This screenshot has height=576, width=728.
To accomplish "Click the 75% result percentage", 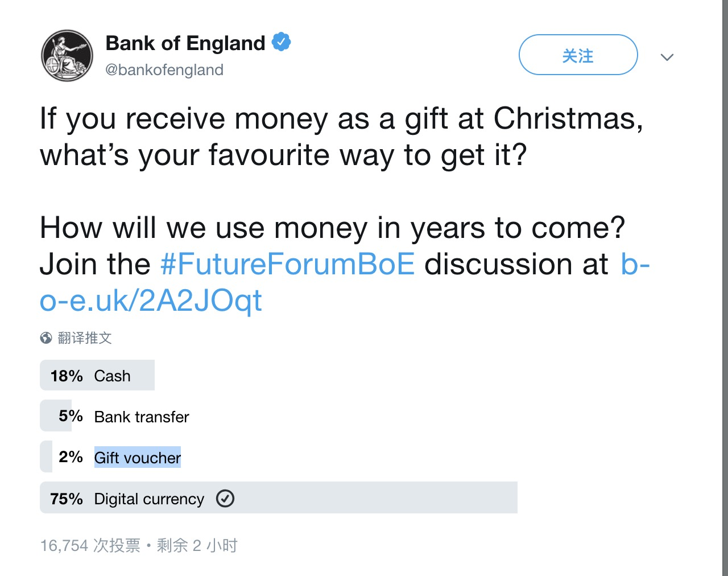I will click(x=67, y=499).
